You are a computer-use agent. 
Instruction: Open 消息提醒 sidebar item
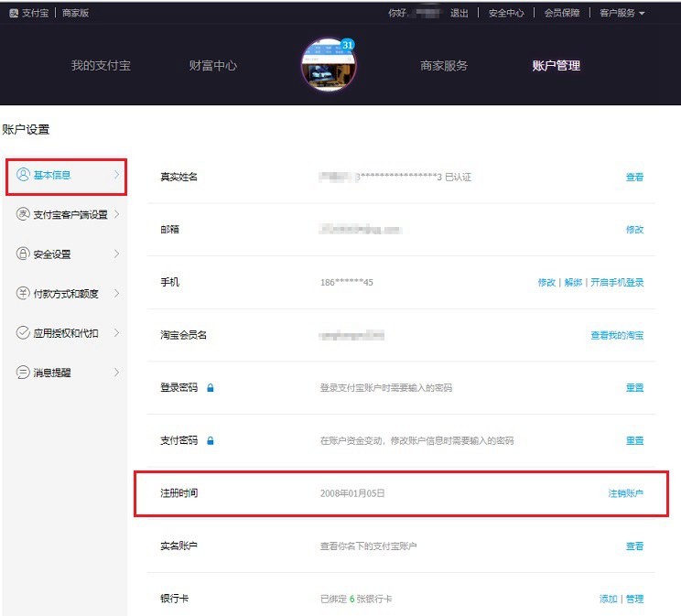[67, 373]
